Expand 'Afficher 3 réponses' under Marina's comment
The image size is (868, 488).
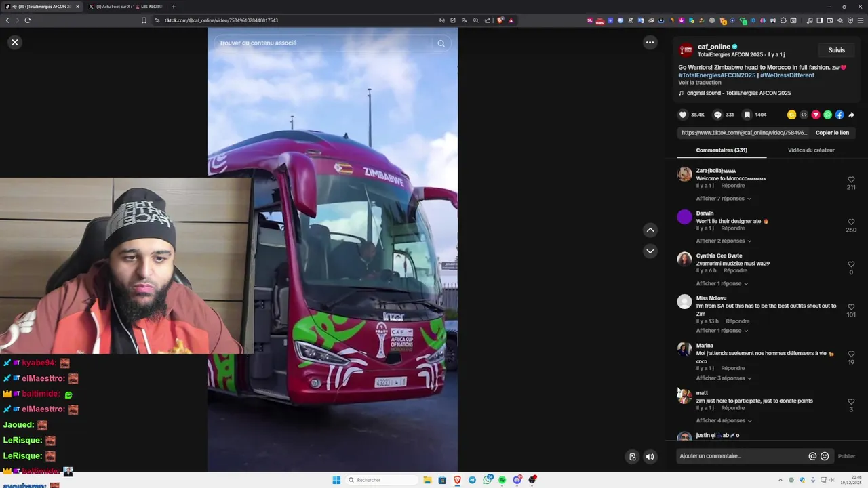(x=724, y=378)
